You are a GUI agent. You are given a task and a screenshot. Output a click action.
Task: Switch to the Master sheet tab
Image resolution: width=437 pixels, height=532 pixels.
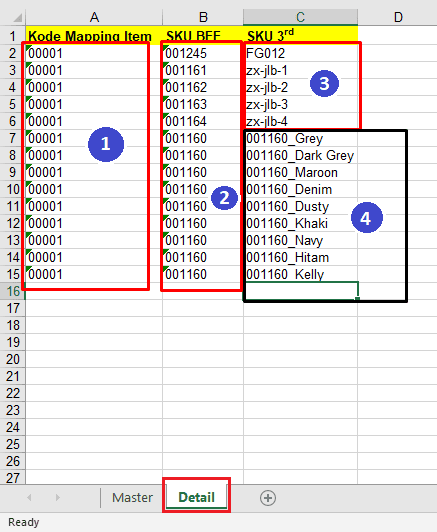click(x=132, y=498)
